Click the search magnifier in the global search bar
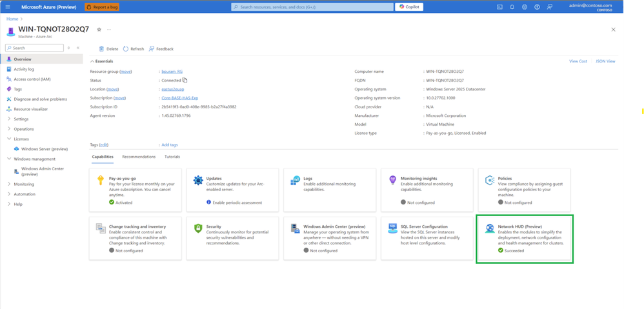 (236, 7)
